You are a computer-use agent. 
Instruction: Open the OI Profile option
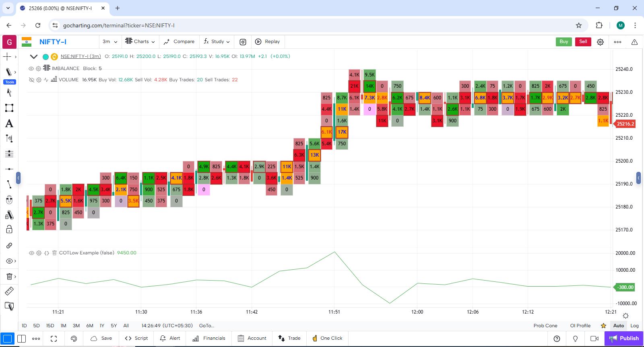pos(580,326)
